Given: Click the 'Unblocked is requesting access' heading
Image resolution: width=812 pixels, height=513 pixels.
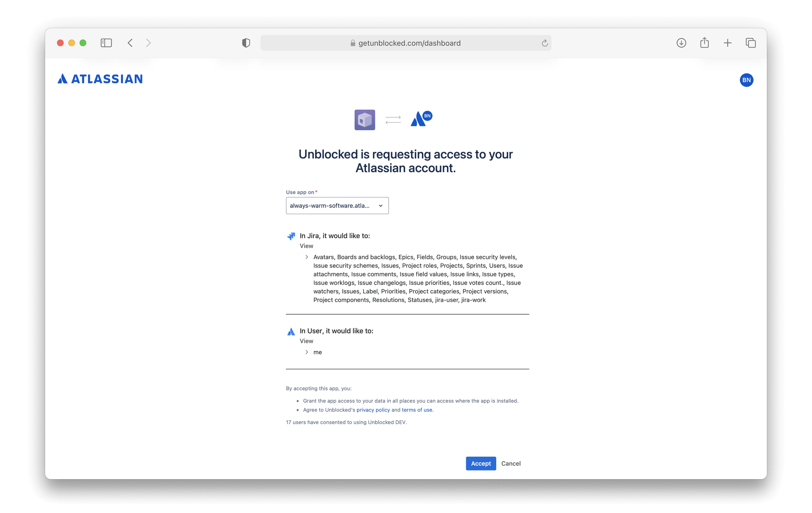Looking at the screenshot, I should coord(406,161).
